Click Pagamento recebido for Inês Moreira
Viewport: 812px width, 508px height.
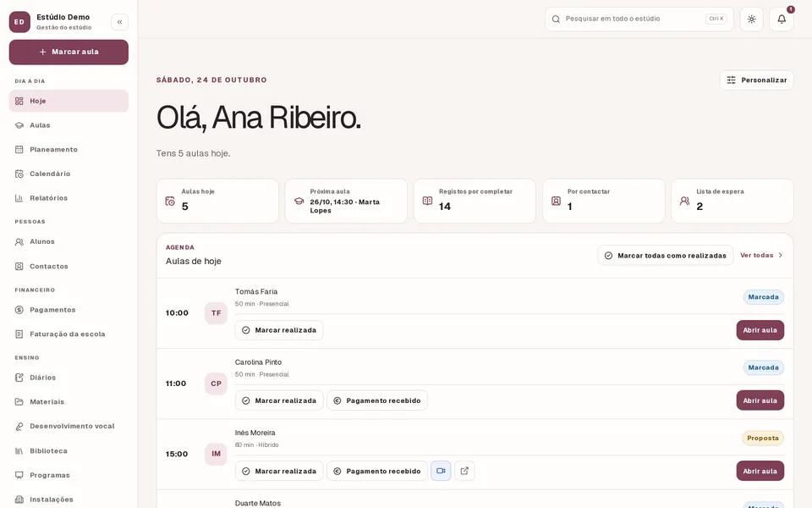point(377,472)
